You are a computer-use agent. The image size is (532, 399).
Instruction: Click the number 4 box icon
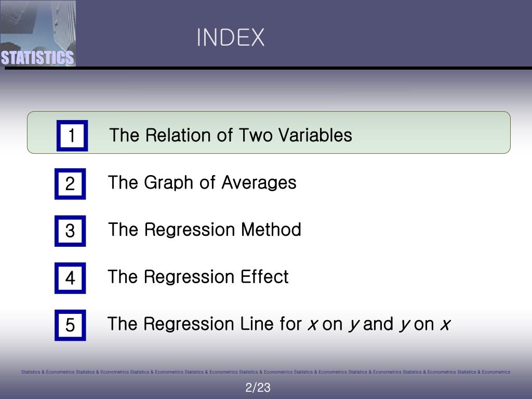point(70,278)
